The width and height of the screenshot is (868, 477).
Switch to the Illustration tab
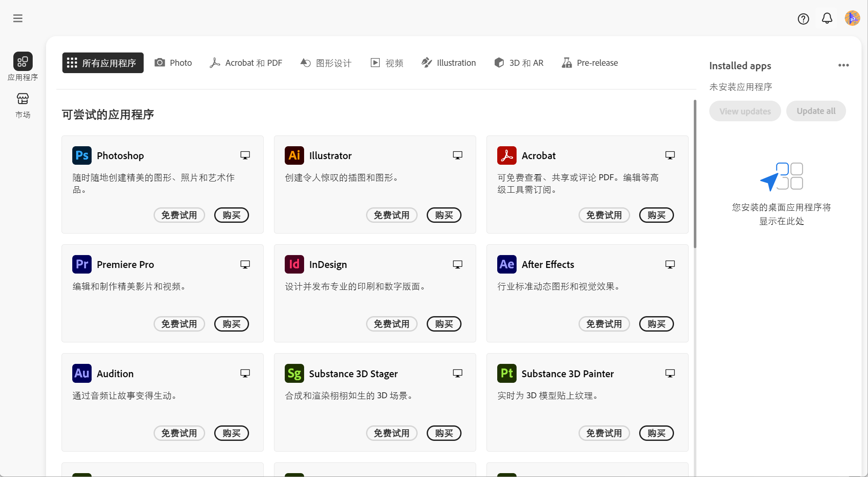pyautogui.click(x=449, y=63)
